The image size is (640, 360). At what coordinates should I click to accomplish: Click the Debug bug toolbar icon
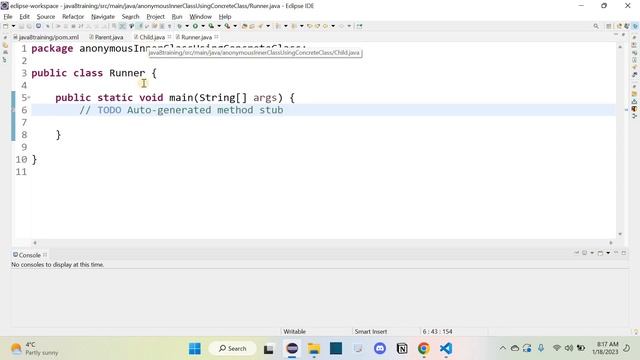pos(179,26)
